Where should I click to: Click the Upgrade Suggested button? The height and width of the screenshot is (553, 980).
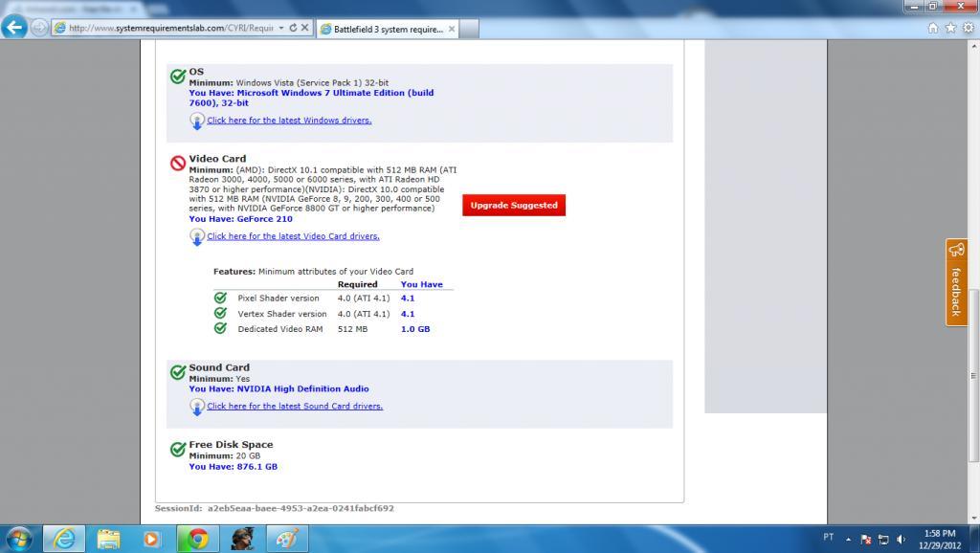click(x=514, y=205)
